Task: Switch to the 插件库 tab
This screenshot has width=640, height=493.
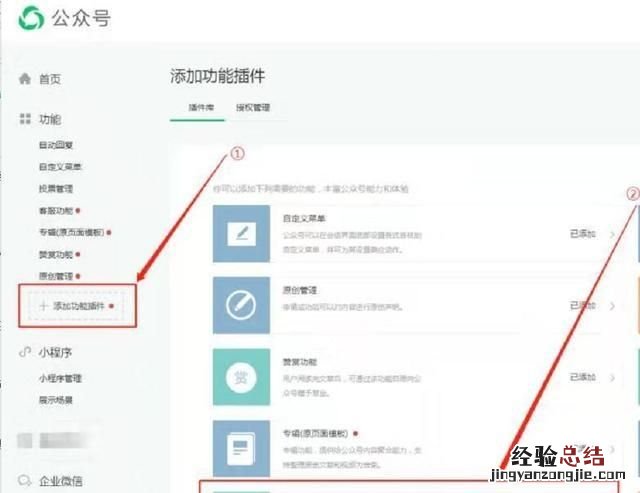Action: (x=201, y=108)
